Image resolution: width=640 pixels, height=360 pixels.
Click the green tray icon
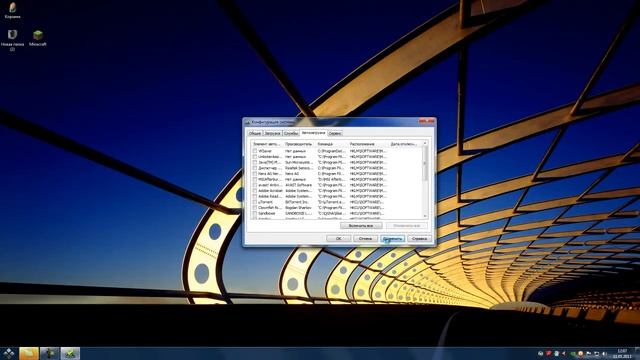tap(573, 353)
